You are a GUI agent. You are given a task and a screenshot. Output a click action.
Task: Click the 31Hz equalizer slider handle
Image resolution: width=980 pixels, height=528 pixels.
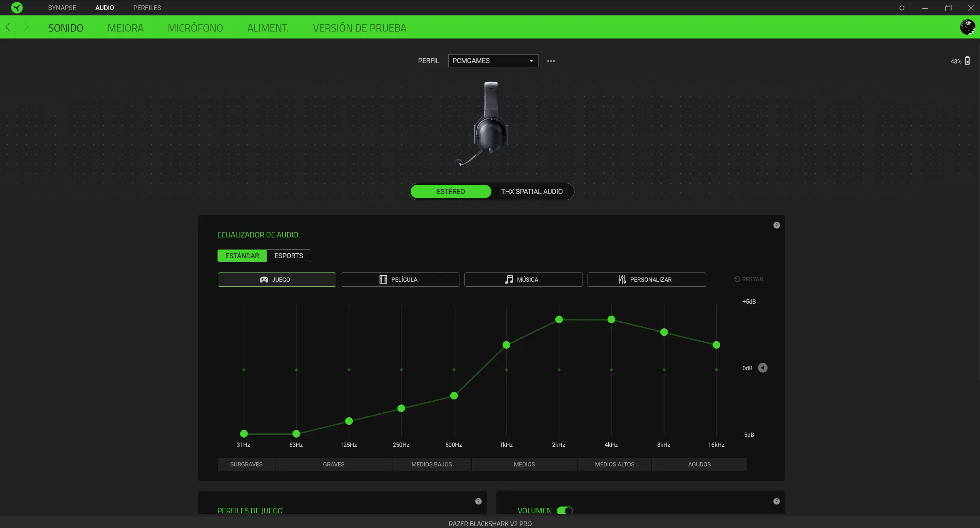(244, 434)
